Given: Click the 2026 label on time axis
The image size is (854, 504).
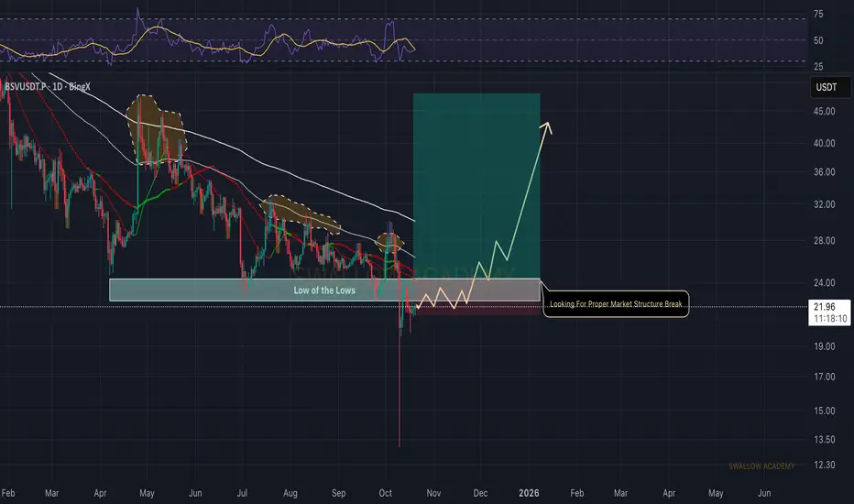Looking at the screenshot, I should [529, 493].
